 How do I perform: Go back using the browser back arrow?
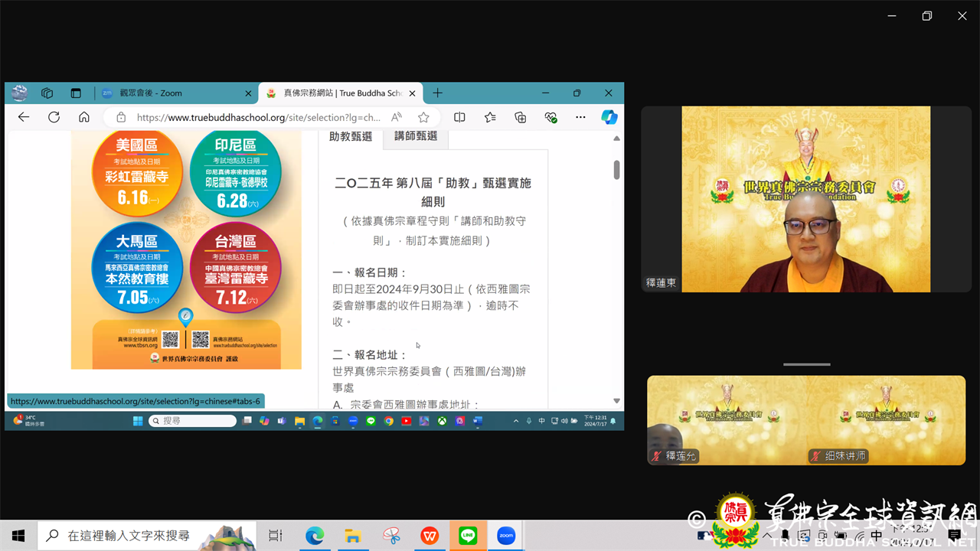tap(24, 117)
